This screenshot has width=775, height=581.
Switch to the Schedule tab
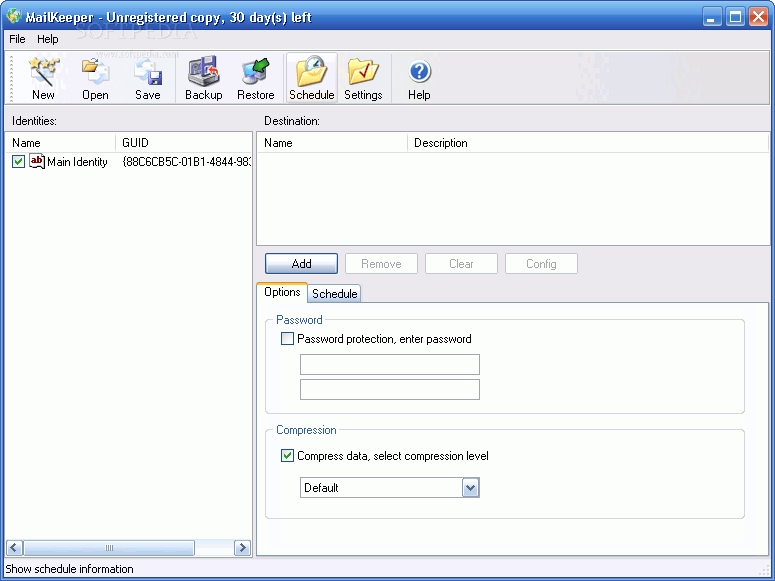(x=335, y=294)
